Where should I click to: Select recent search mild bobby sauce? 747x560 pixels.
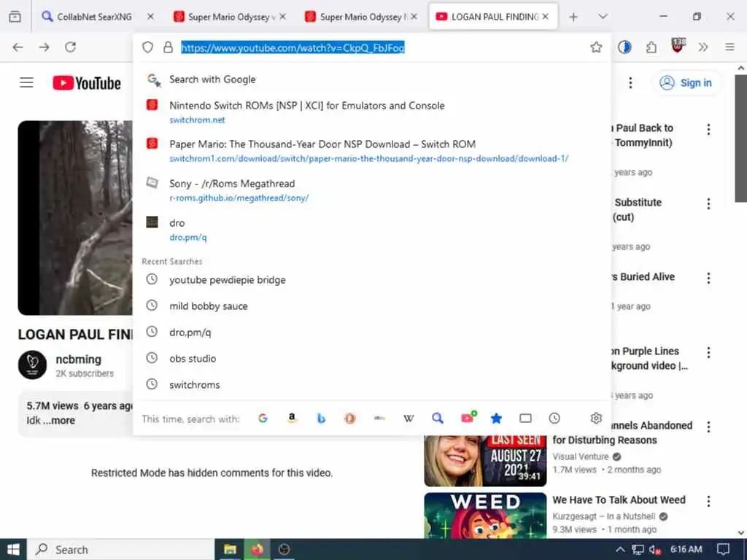[371, 306]
